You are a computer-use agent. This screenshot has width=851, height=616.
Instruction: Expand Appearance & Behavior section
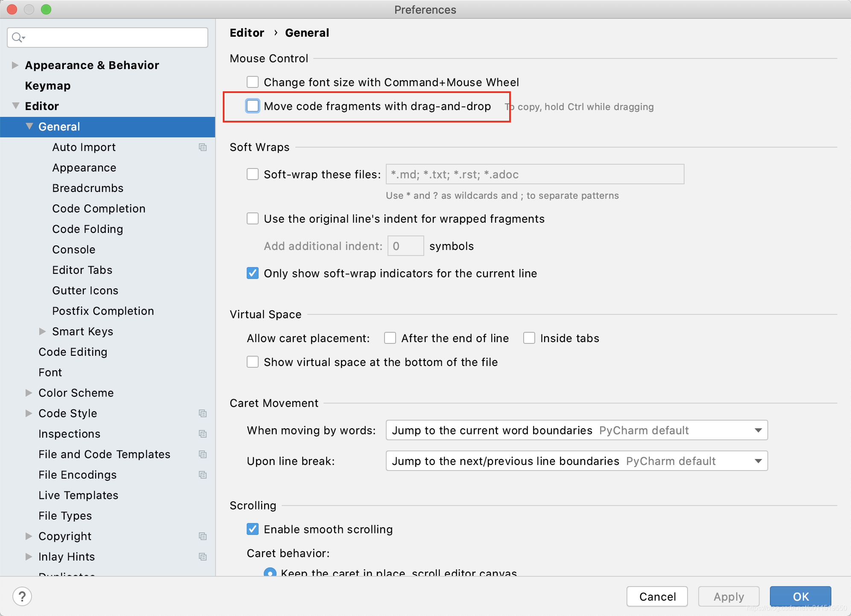[15, 65]
